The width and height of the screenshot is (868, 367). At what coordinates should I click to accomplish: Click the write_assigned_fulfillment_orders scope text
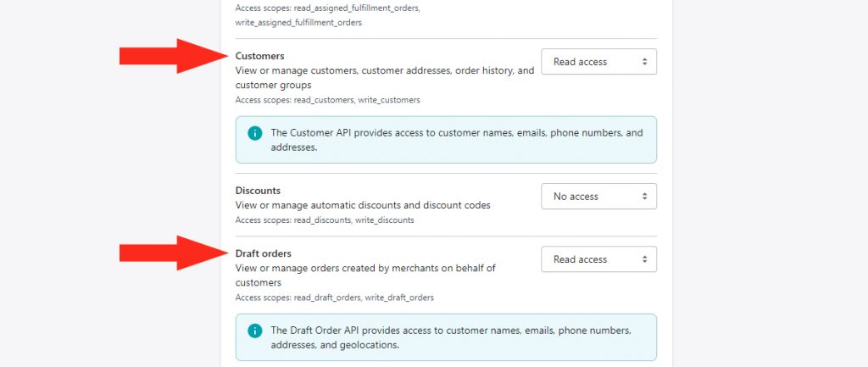[x=298, y=23]
